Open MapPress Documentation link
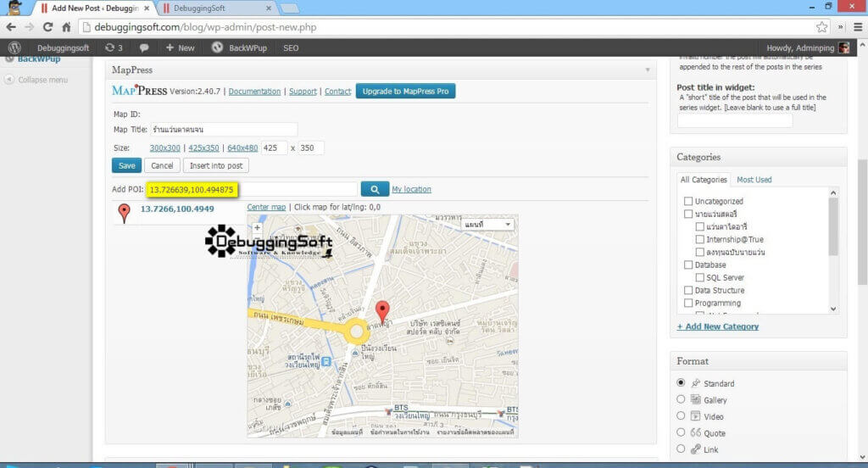868x468 pixels. [254, 92]
